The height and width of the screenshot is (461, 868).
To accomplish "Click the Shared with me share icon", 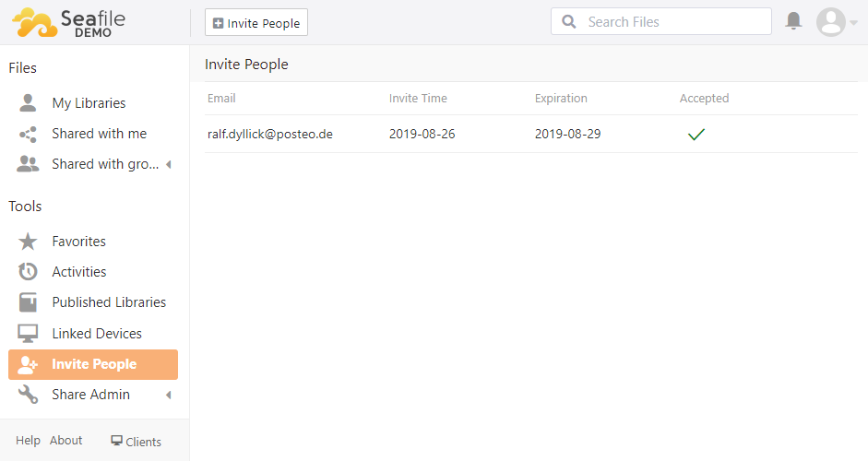I will 29,134.
